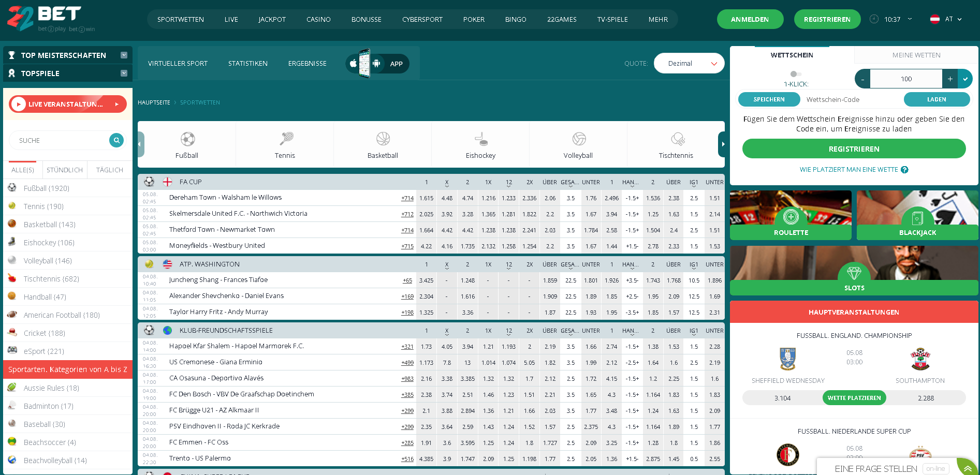Open the Slots diamond icon
The image size is (980, 475).
pyautogui.click(x=854, y=273)
